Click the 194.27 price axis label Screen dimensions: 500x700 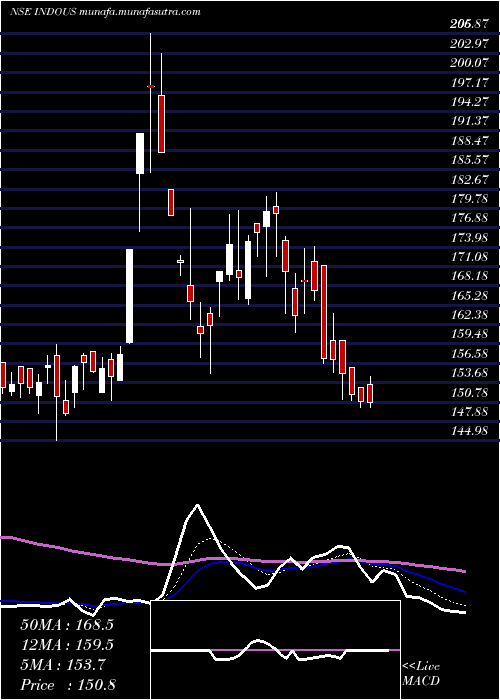[x=469, y=102]
